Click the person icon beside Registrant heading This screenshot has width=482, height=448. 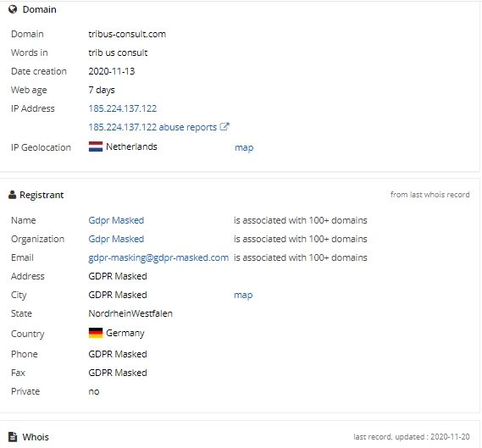coord(12,195)
